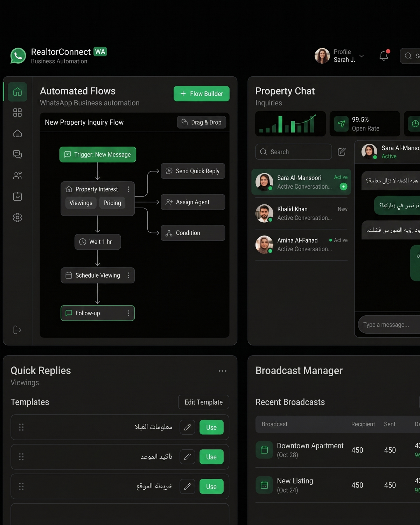Click Downtown Apartment broadcast name
This screenshot has width=420, height=525.
pyautogui.click(x=310, y=446)
